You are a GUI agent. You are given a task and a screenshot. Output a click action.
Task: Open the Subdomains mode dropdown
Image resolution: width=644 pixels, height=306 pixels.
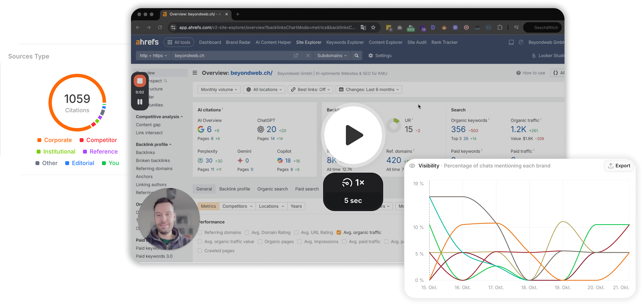tap(332, 56)
